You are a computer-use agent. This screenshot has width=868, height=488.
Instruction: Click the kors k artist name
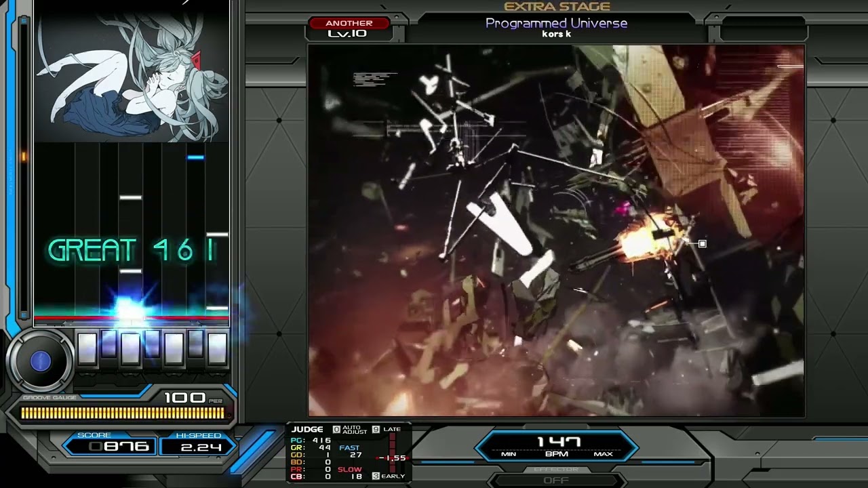[x=556, y=34]
